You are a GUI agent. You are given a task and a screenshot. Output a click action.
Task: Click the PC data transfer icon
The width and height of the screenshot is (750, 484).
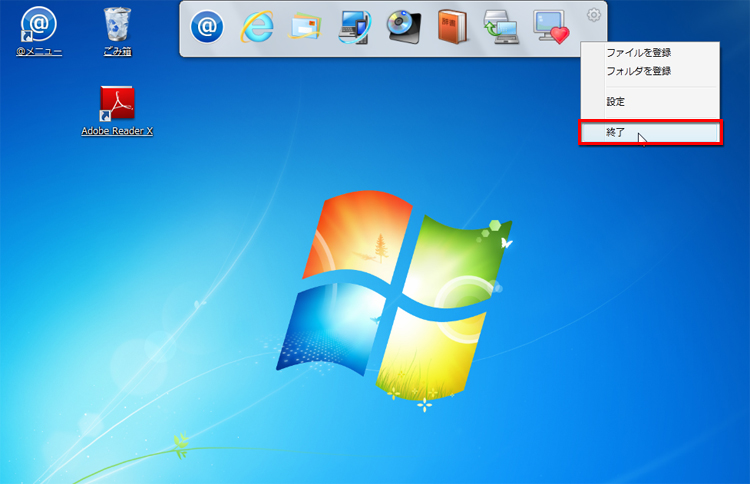(x=501, y=27)
